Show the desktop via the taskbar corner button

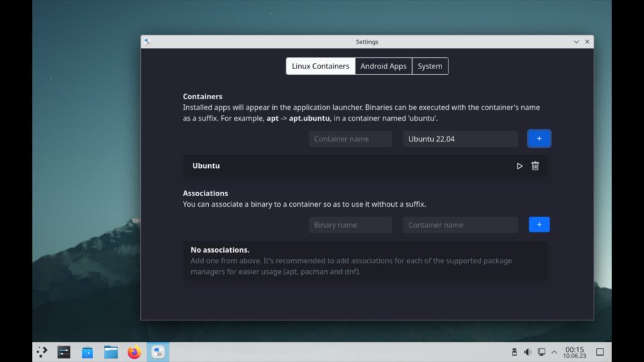pyautogui.click(x=600, y=352)
